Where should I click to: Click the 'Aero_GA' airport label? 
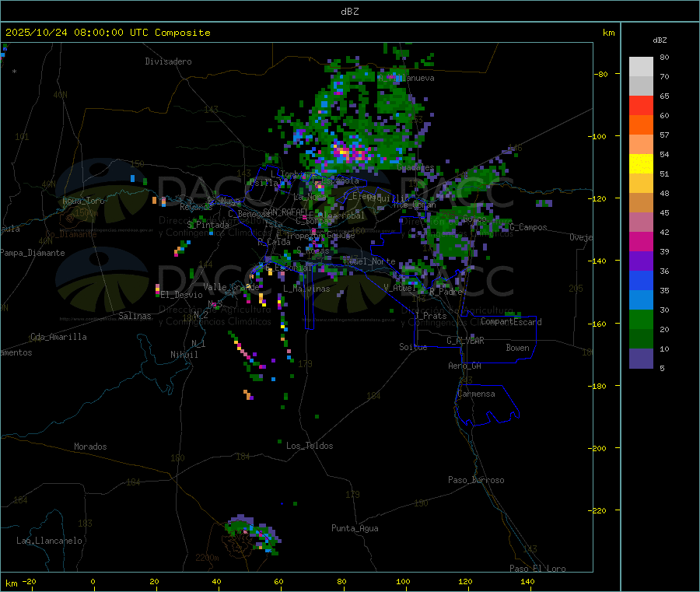click(464, 366)
